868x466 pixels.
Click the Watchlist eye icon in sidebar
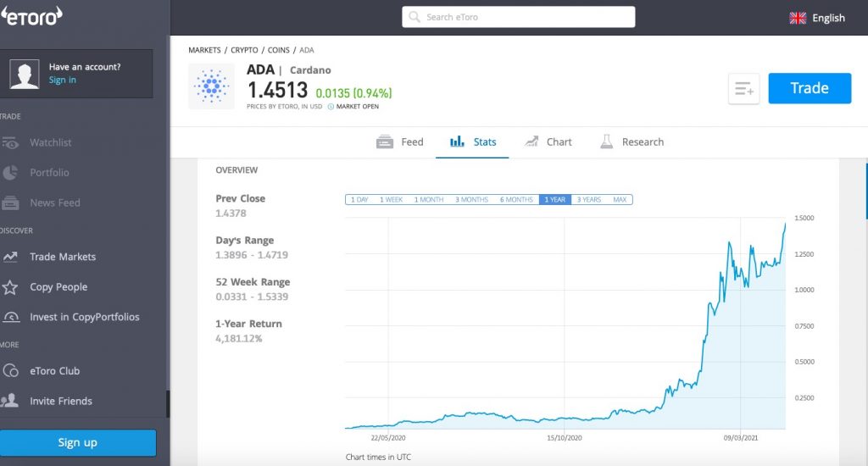11,142
